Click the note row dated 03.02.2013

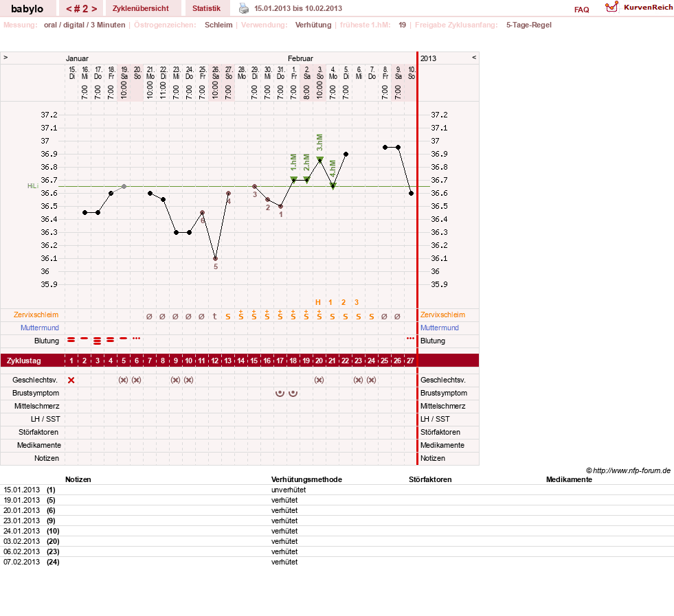click(337, 541)
